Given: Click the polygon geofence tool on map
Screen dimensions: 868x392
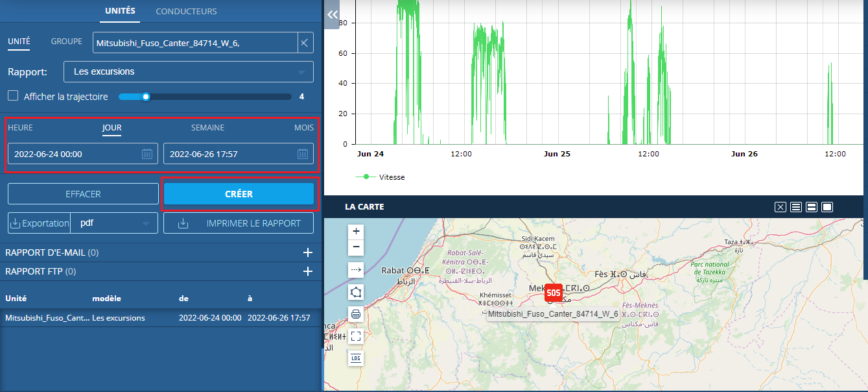Looking at the screenshot, I should (356, 292).
